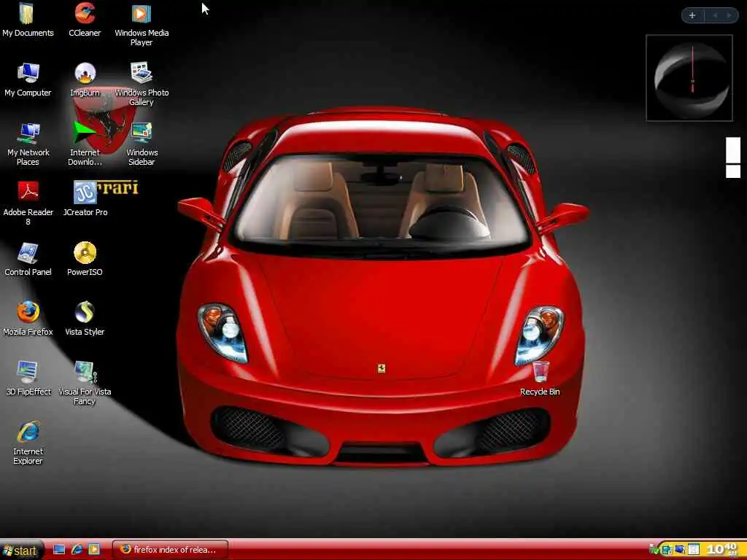Click the taskbar clock showing 10:40
This screenshot has width=747, height=560.
(721, 549)
